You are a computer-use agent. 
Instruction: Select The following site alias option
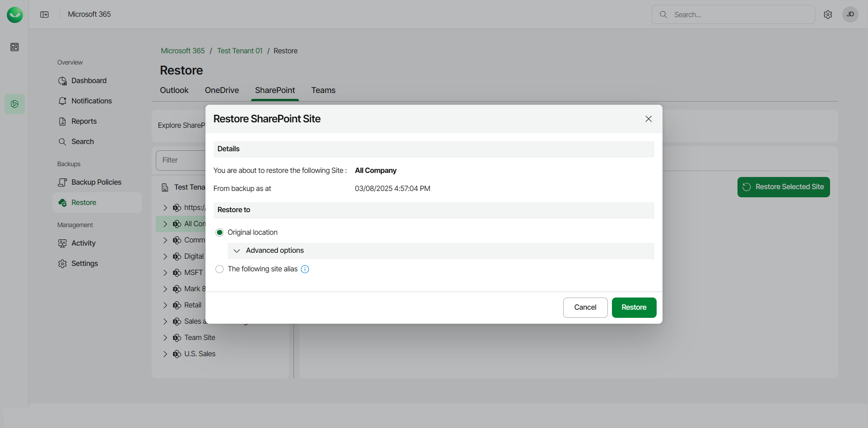tap(219, 269)
